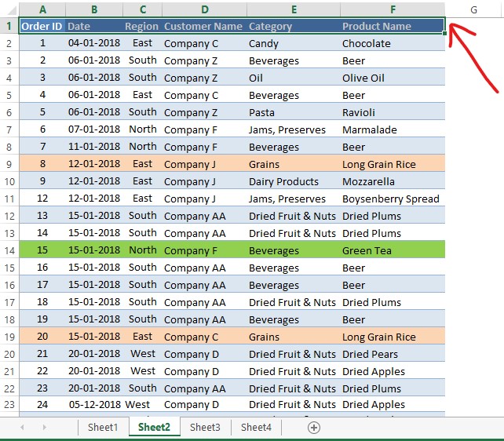Viewport: 504px width, 441px height.
Task: Select the Marmalade cell
Action: pyautogui.click(x=393, y=129)
